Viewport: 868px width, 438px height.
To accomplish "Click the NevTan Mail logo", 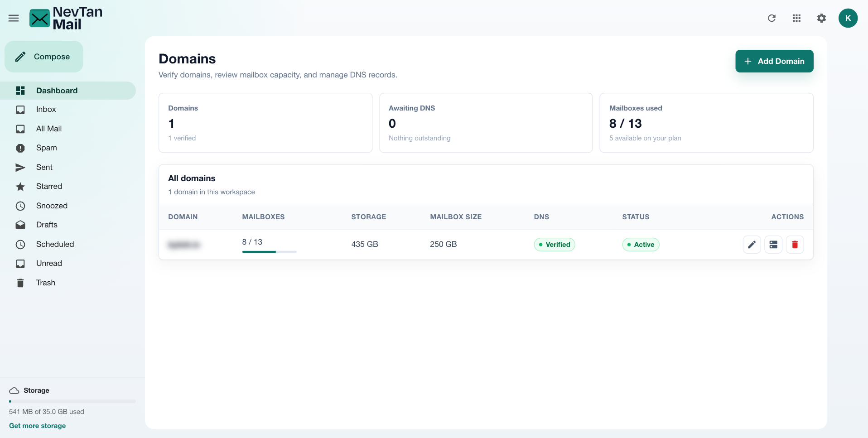I will pyautogui.click(x=66, y=18).
